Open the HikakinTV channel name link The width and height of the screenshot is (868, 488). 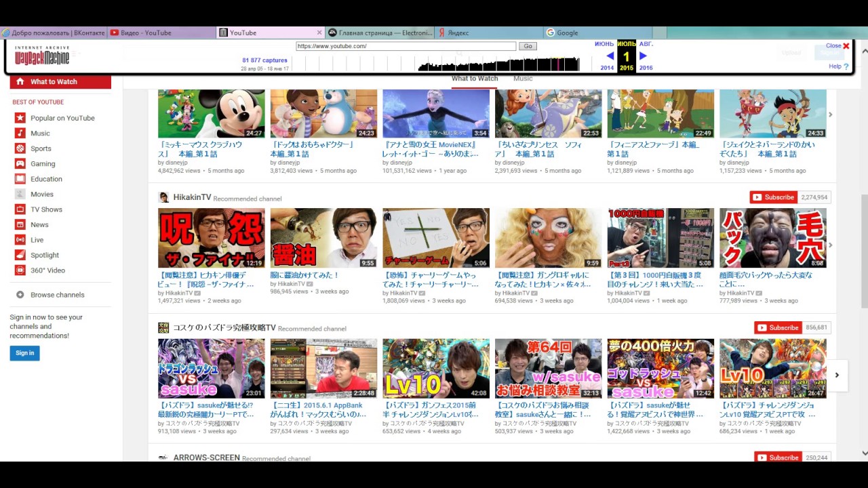pos(192,197)
